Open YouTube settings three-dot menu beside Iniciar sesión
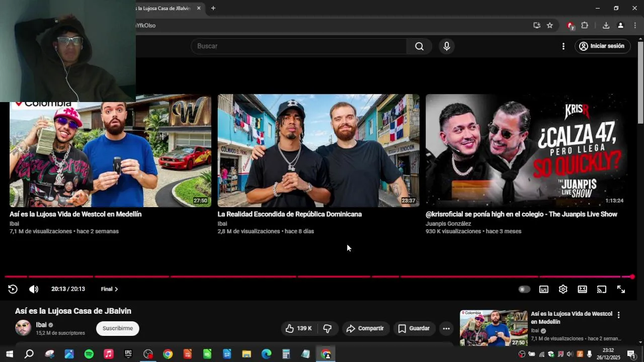 [x=563, y=46]
